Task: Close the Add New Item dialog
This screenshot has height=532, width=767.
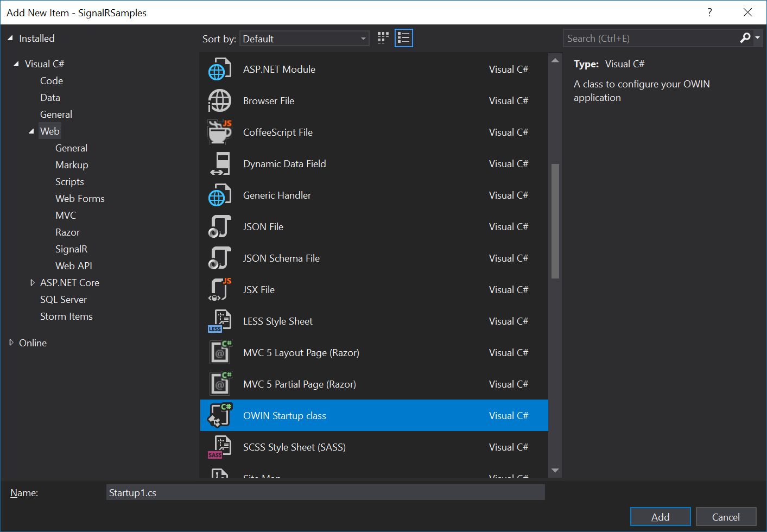Action: (747, 12)
